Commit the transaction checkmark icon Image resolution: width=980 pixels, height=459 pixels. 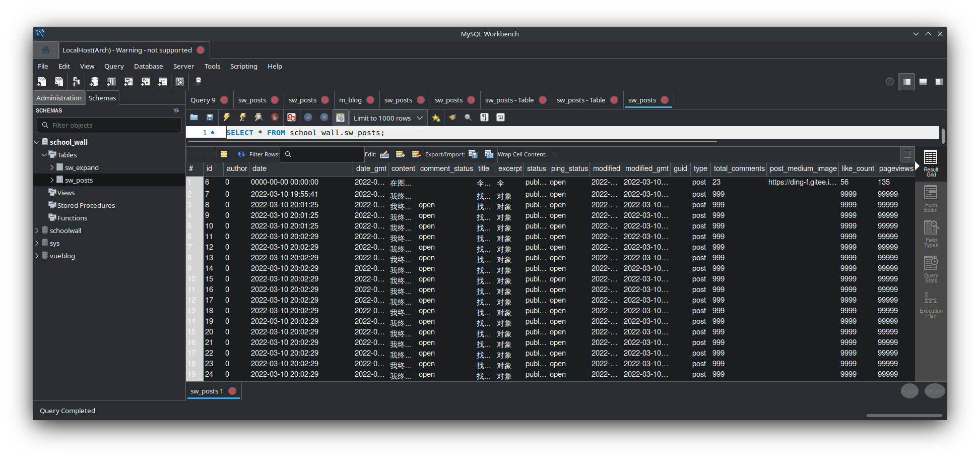[x=308, y=118]
